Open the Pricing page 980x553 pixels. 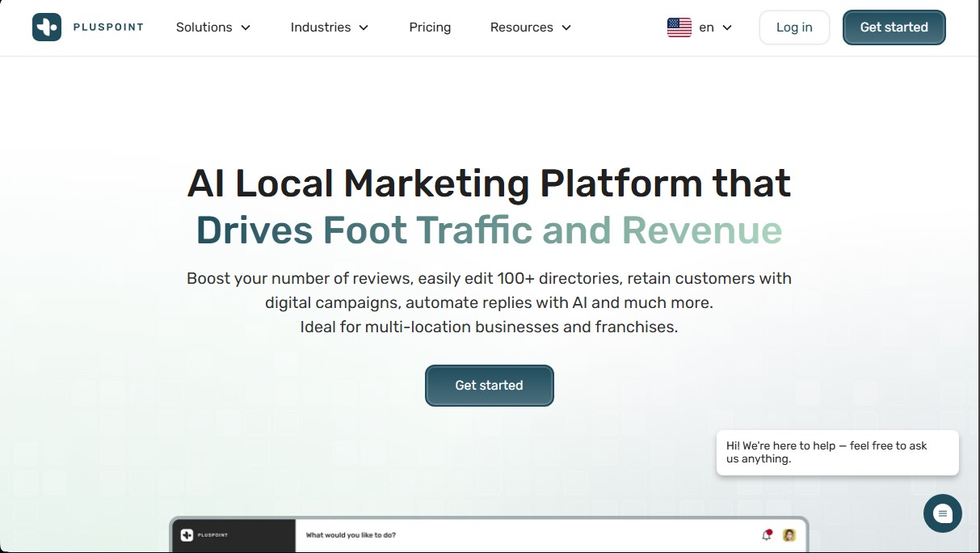tap(430, 27)
